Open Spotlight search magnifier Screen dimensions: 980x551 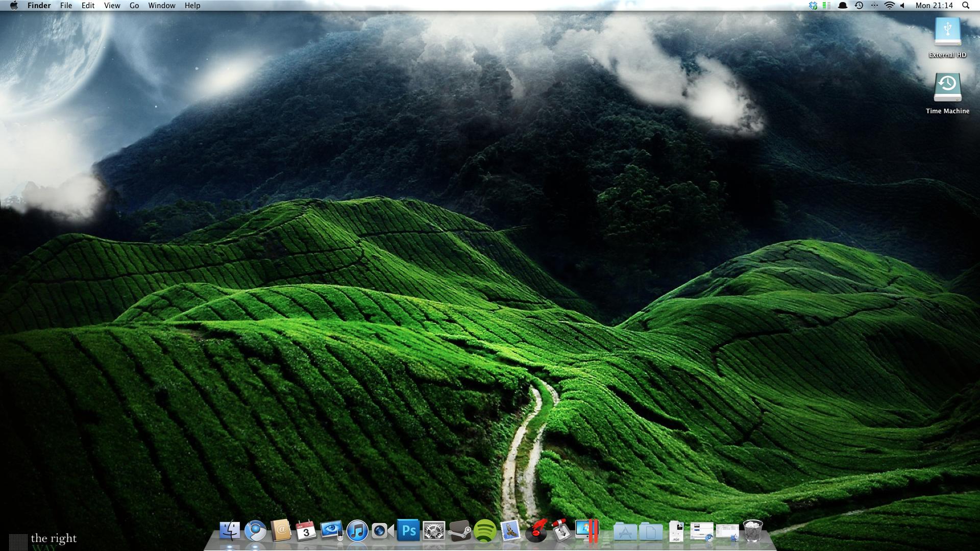966,6
